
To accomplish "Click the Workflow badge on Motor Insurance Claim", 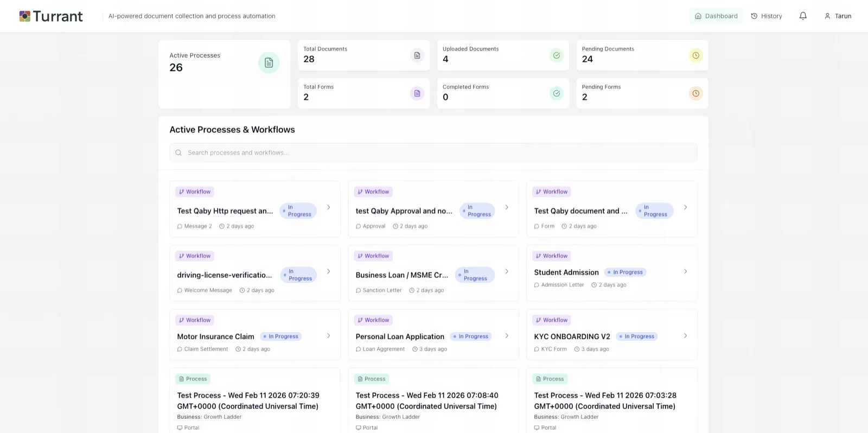I will click(195, 320).
